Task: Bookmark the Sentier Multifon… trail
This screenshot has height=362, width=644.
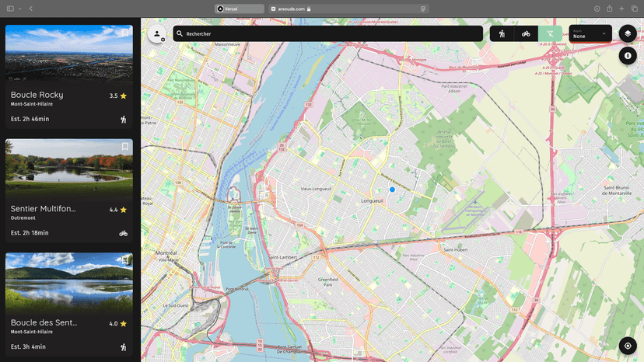Action: pyautogui.click(x=125, y=147)
